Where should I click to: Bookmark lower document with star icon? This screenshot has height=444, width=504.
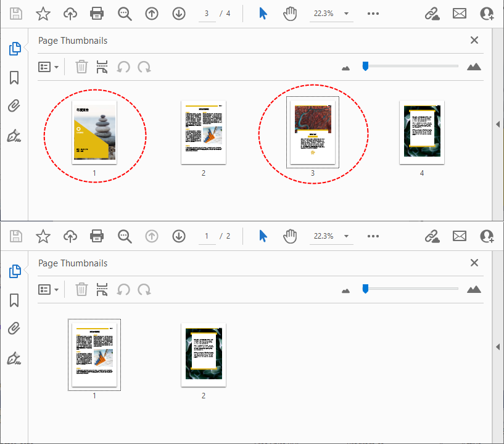coord(43,236)
